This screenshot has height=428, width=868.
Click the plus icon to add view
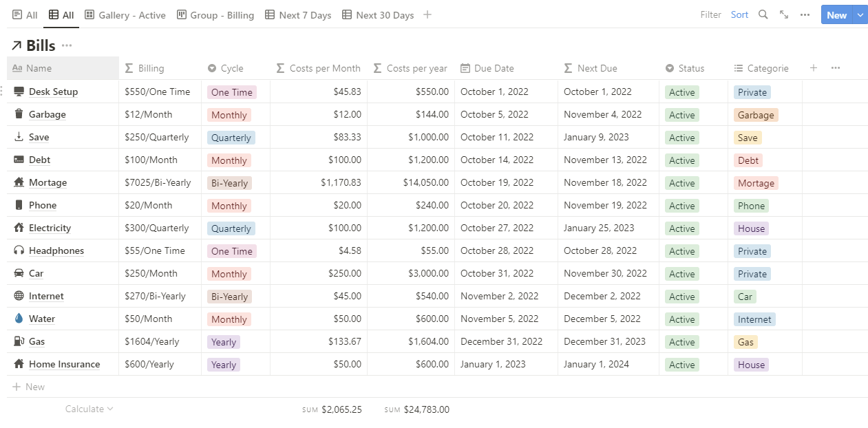(427, 14)
